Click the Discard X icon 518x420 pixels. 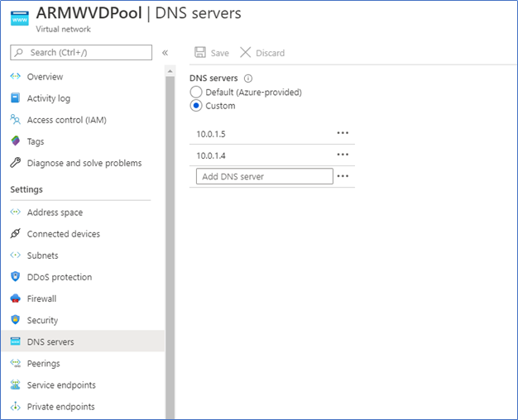pos(245,52)
